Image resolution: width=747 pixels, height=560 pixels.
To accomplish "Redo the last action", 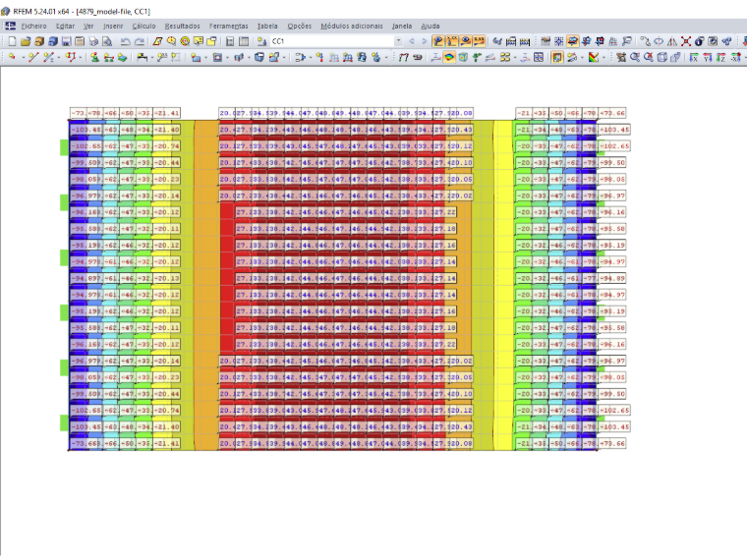I will pyautogui.click(x=140, y=41).
